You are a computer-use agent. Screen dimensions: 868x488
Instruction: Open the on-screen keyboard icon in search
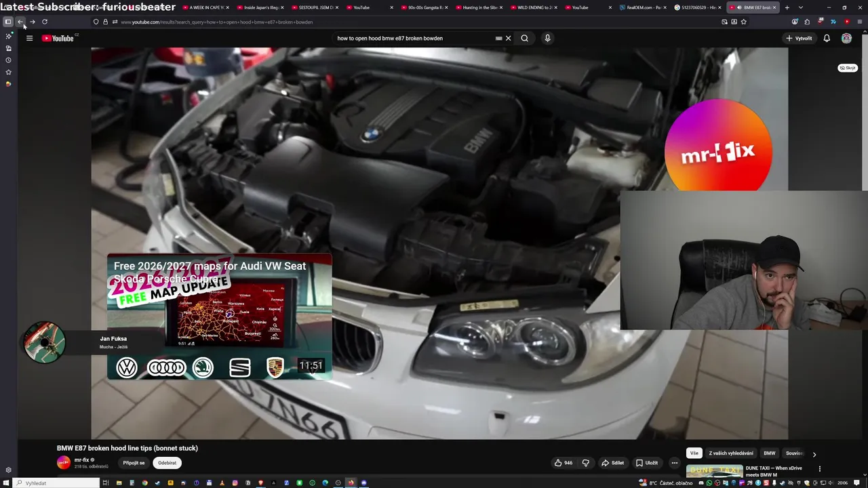pos(499,38)
